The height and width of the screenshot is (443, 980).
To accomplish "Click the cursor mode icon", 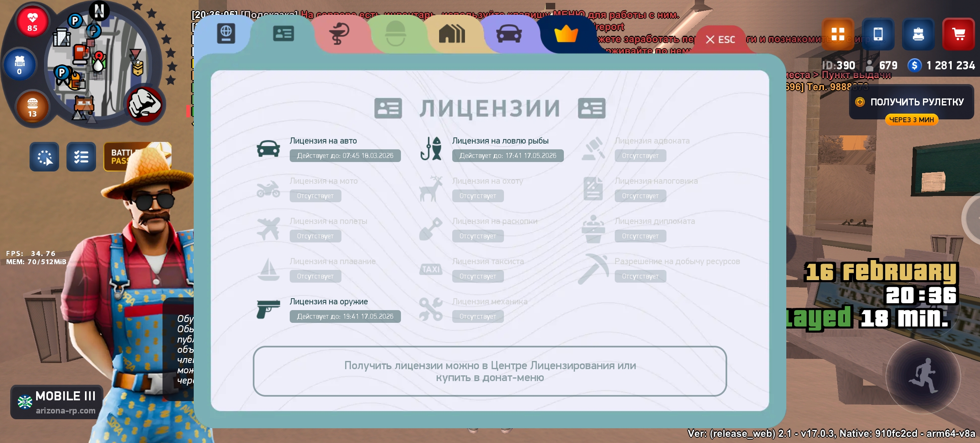I will pyautogui.click(x=44, y=157).
